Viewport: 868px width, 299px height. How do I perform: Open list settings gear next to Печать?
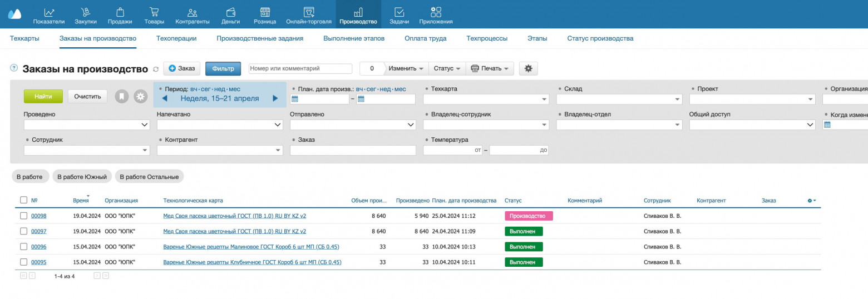pos(528,68)
